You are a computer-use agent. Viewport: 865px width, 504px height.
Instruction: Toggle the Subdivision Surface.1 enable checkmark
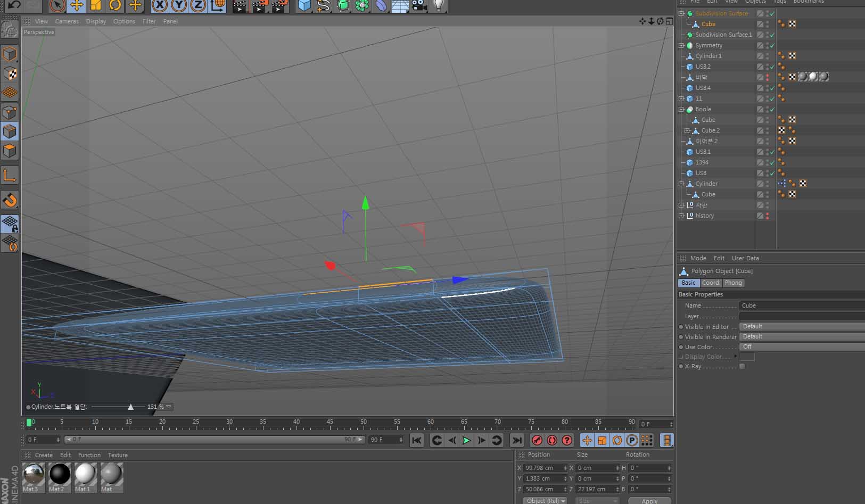coord(772,35)
